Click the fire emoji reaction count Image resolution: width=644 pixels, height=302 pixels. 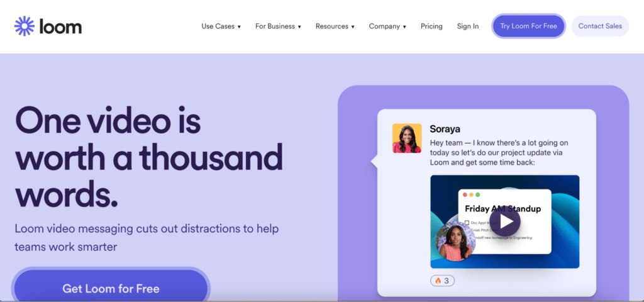click(442, 281)
